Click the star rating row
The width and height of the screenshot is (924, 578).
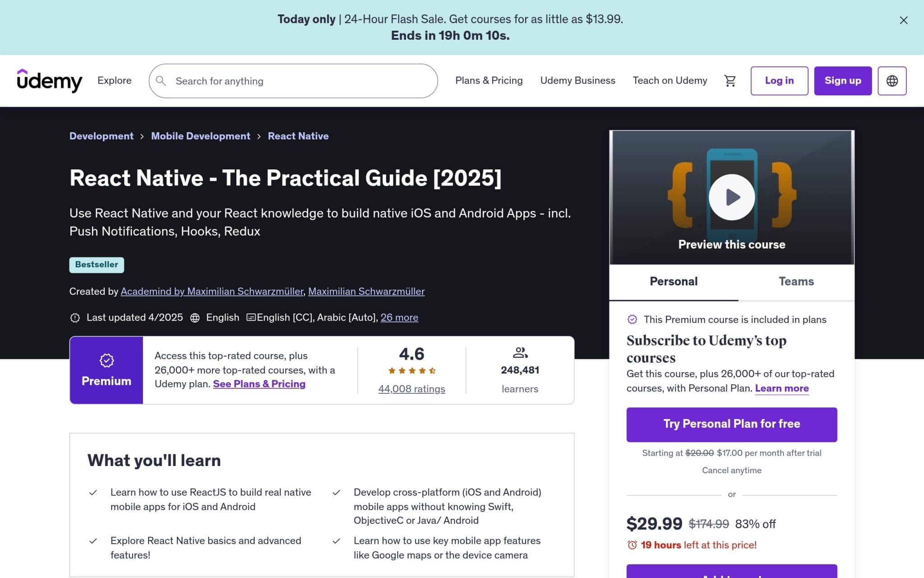pyautogui.click(x=411, y=371)
